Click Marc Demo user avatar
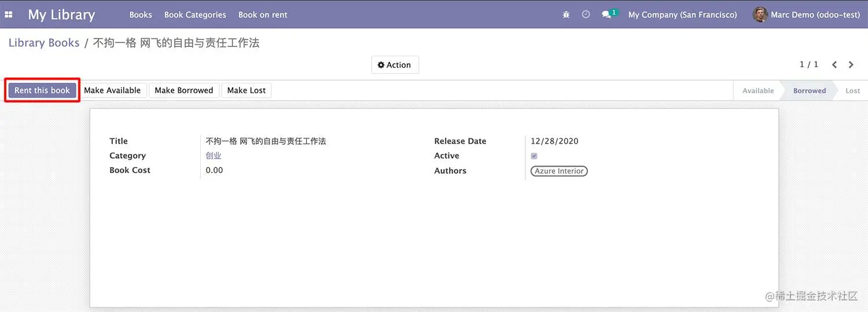 [760, 14]
